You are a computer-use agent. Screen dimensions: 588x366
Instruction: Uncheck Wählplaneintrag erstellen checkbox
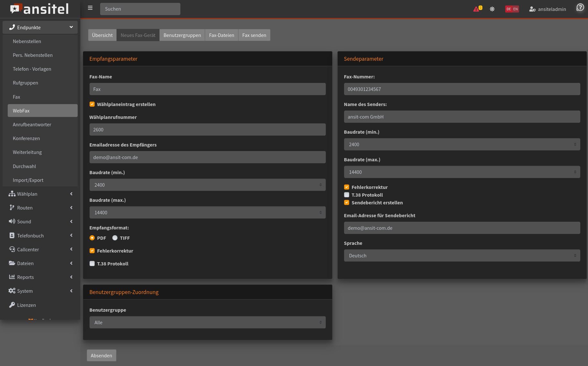coord(92,104)
